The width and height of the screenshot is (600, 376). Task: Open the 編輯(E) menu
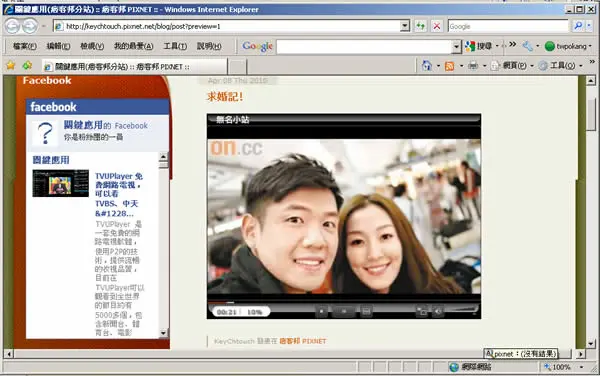58,46
